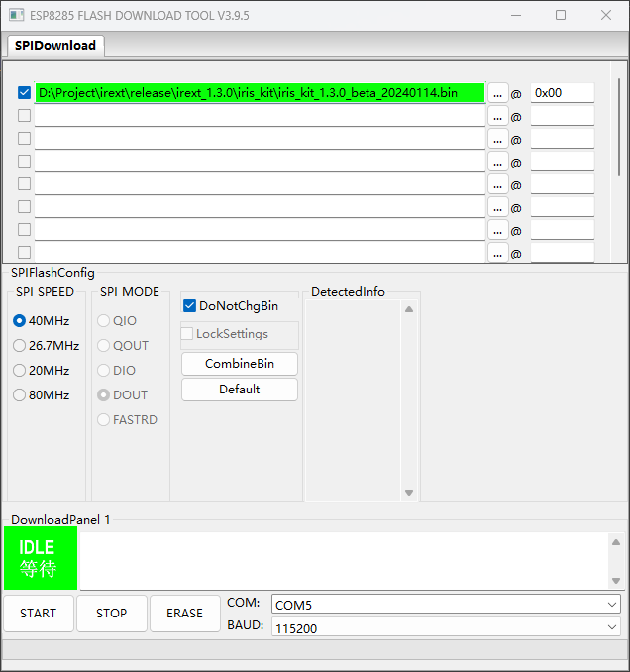Uncheck the first firmware file checkbox

pyautogui.click(x=25, y=92)
